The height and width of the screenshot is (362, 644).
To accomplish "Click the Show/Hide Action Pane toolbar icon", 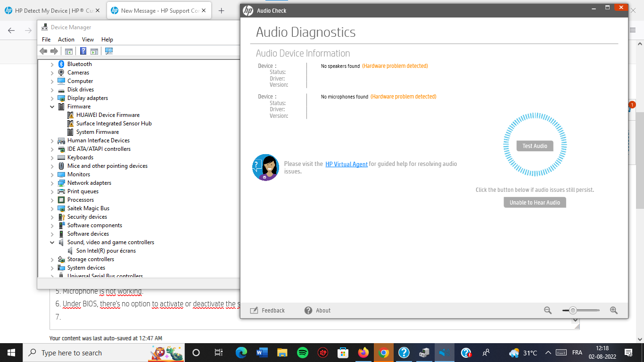I will [94, 51].
